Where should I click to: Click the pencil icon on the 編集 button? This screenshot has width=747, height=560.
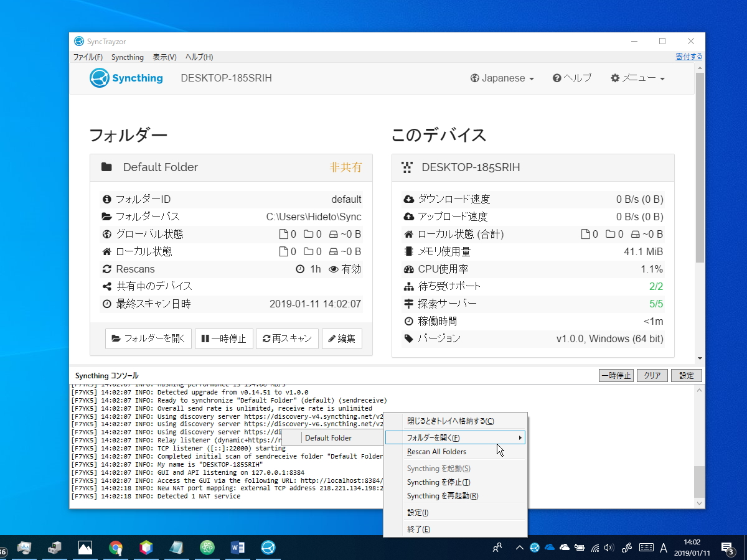click(x=331, y=338)
